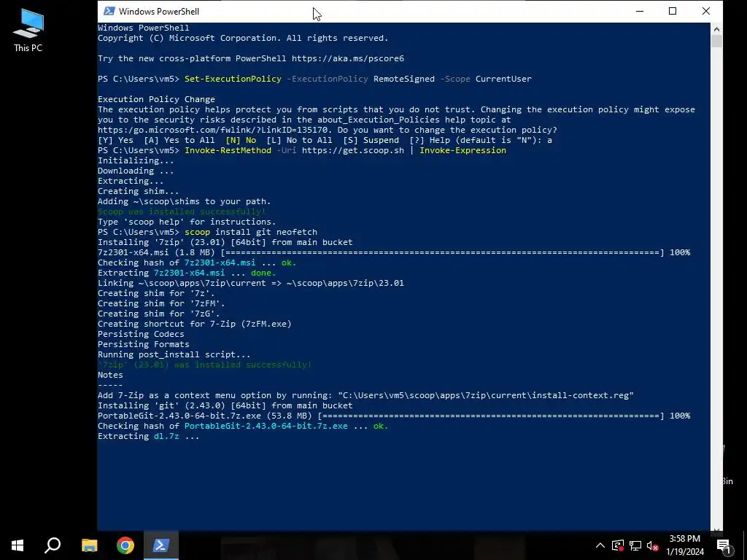
Task: Click the 'Notes' heading text
Action: (110, 375)
